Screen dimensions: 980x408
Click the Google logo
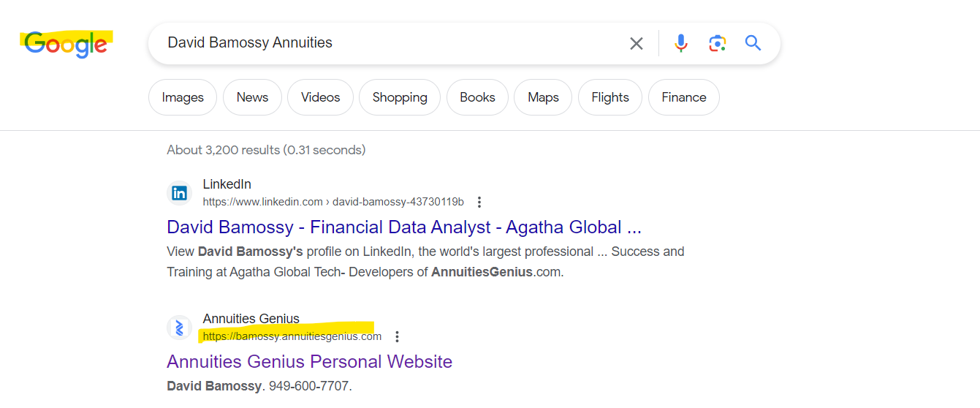tap(66, 44)
